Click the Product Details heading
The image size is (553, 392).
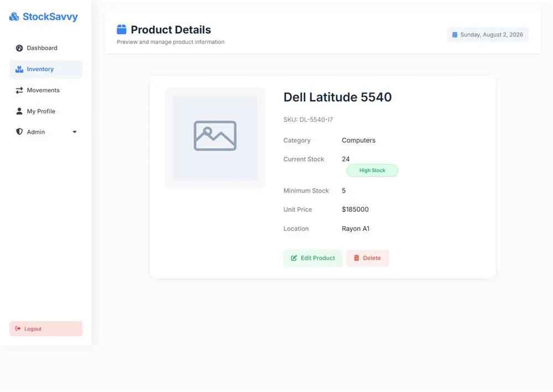pyautogui.click(x=171, y=30)
